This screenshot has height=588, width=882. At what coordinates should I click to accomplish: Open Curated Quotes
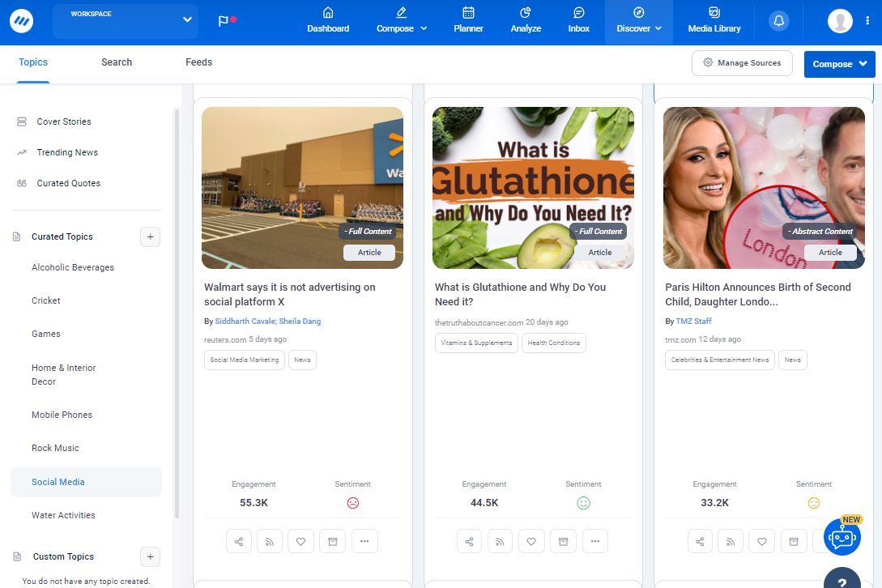pyautogui.click(x=68, y=183)
